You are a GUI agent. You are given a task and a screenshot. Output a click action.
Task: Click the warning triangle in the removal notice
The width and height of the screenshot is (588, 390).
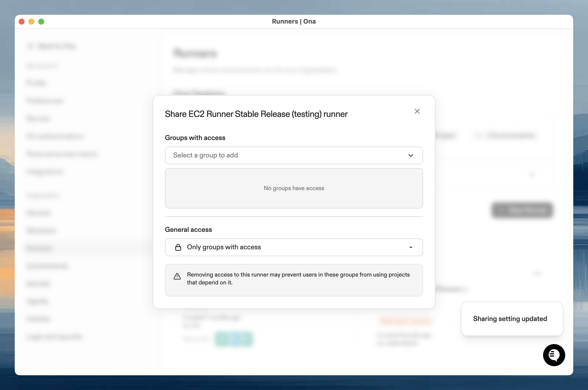pyautogui.click(x=177, y=277)
